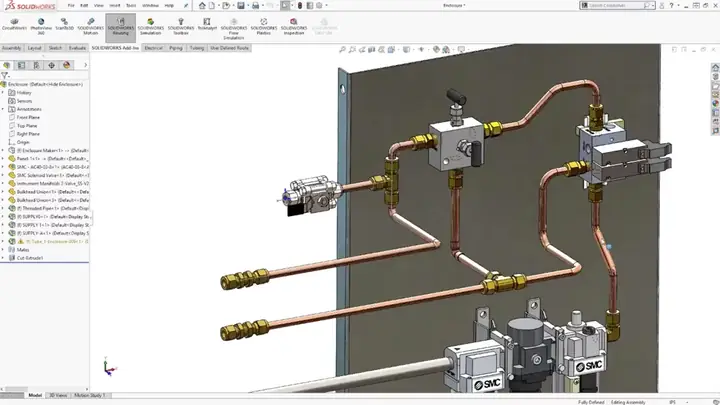Select the Front Plane tree item
The image size is (720, 405).
pos(28,118)
